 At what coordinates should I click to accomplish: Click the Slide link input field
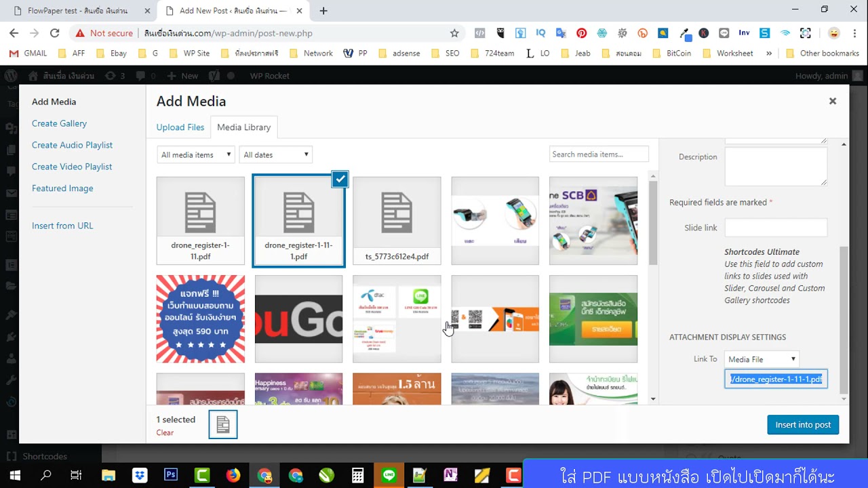click(x=776, y=228)
